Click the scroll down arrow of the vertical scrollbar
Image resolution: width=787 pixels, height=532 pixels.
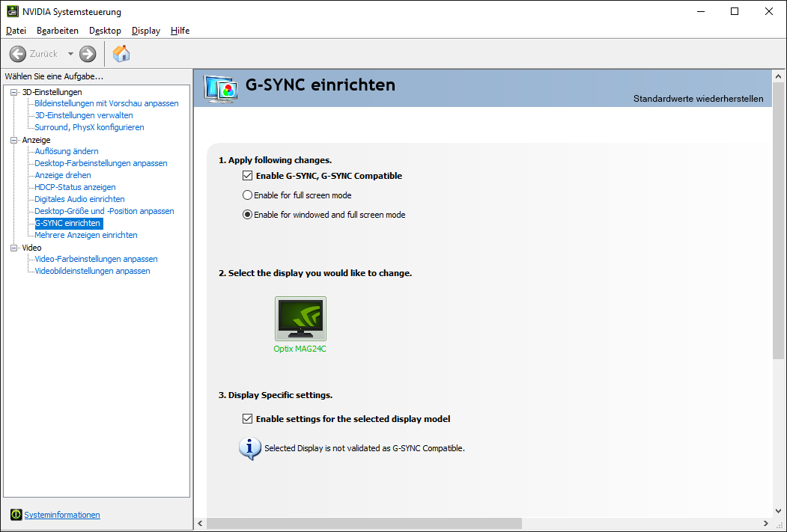(779, 512)
